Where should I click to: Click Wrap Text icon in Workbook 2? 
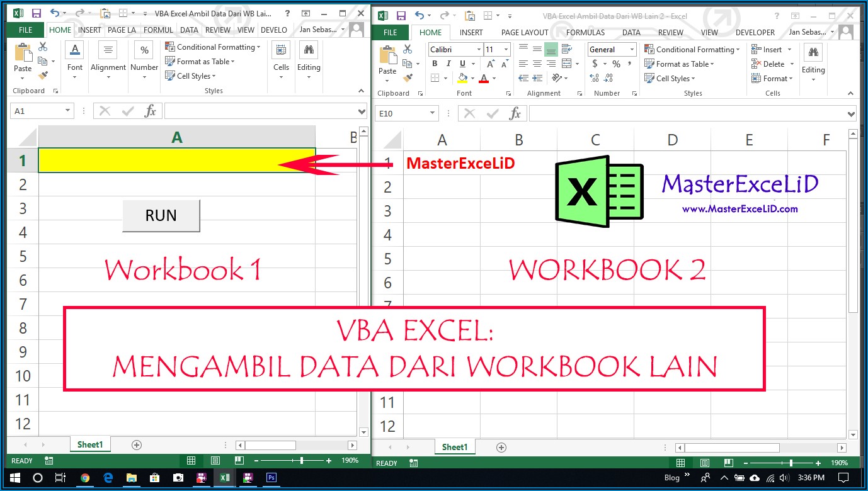point(566,49)
